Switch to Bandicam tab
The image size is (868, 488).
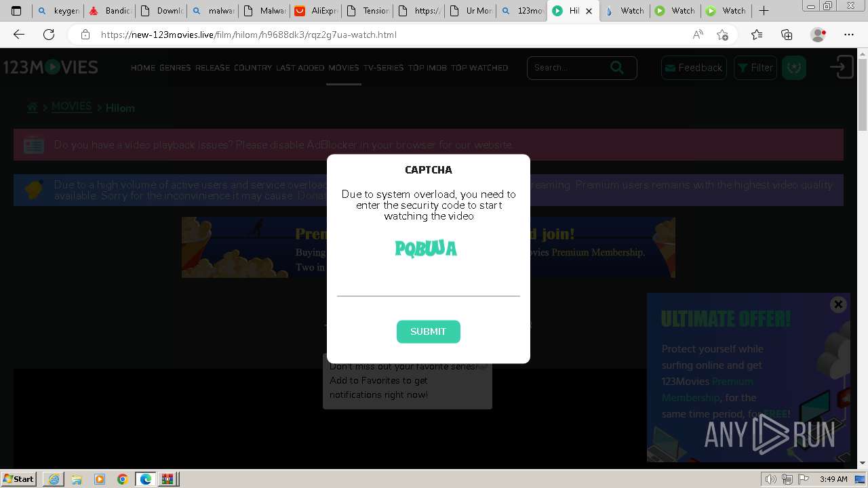[x=109, y=11]
